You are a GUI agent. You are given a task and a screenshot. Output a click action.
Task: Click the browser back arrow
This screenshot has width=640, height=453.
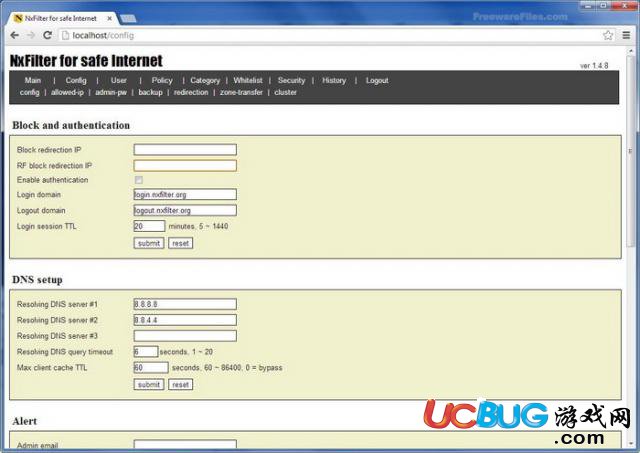pyautogui.click(x=15, y=36)
